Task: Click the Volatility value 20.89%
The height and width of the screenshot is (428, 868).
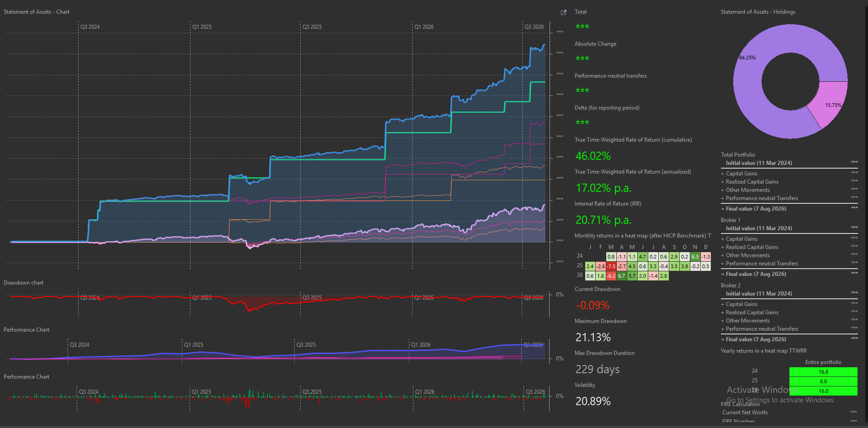Action: pos(593,402)
